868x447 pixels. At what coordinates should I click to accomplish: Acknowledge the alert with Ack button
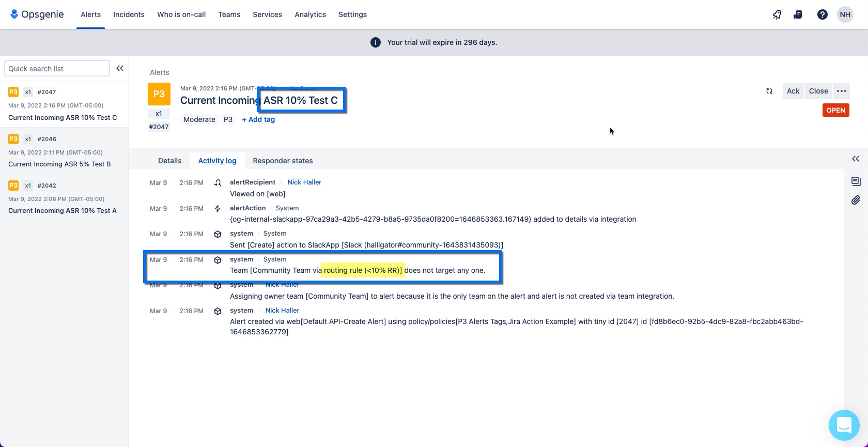pos(793,91)
